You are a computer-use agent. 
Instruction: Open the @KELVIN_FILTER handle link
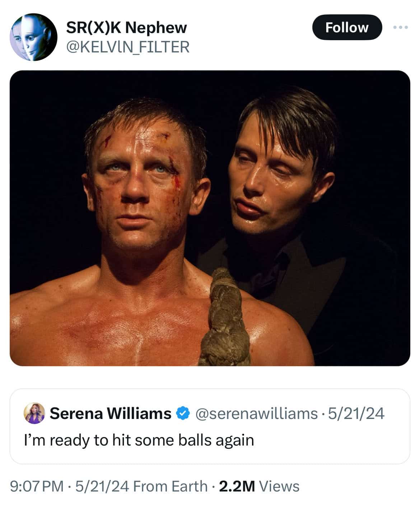pyautogui.click(x=128, y=47)
